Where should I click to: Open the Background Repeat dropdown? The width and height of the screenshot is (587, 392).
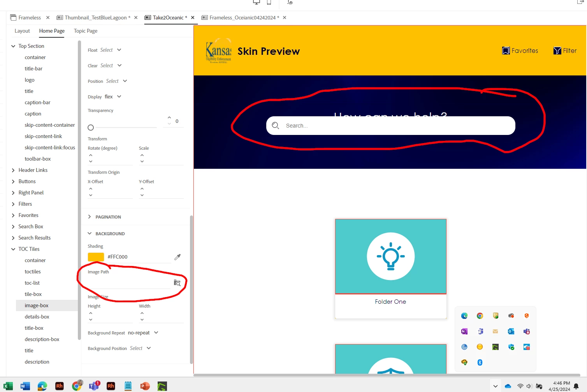click(x=143, y=332)
